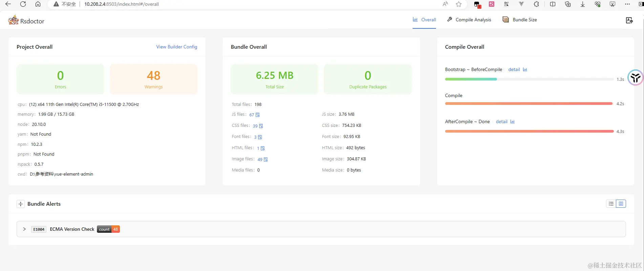Open the browser collections icon

pos(568,4)
